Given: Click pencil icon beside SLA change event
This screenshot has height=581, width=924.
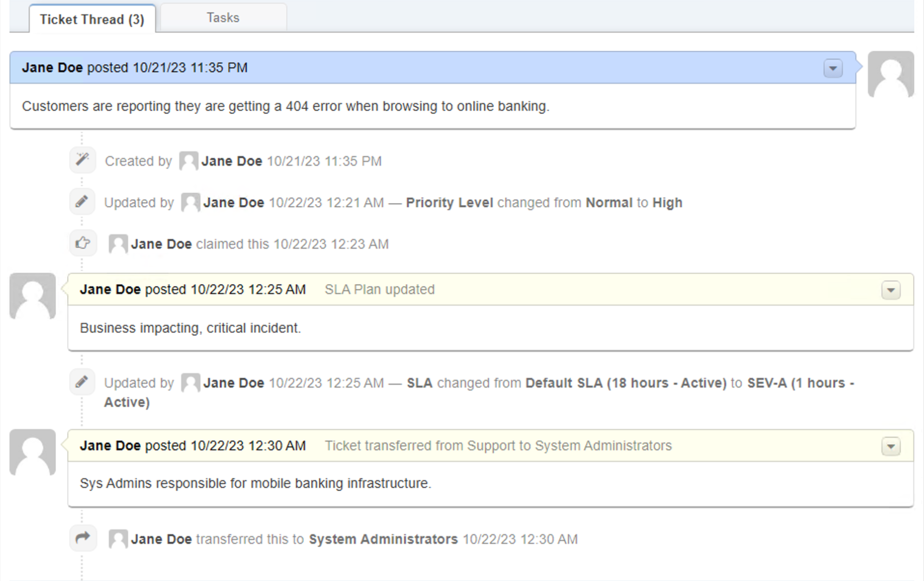Looking at the screenshot, I should (83, 382).
